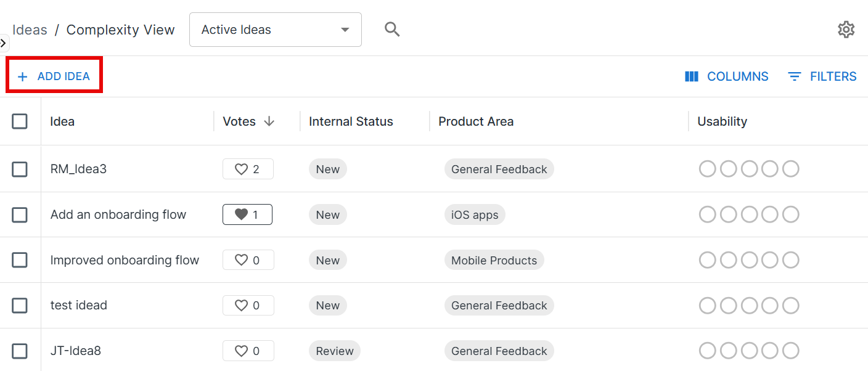The image size is (868, 371).
Task: Open the Active Ideas dropdown
Action: click(x=275, y=29)
